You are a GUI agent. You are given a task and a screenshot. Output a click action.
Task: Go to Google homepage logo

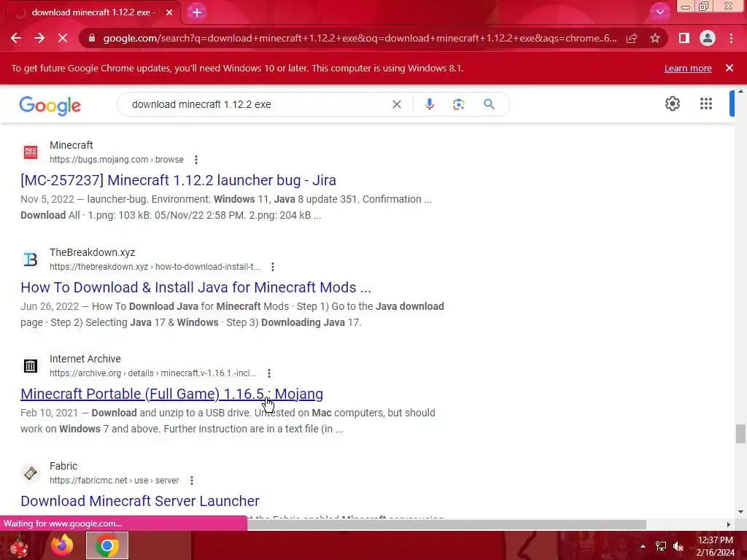[x=50, y=105]
